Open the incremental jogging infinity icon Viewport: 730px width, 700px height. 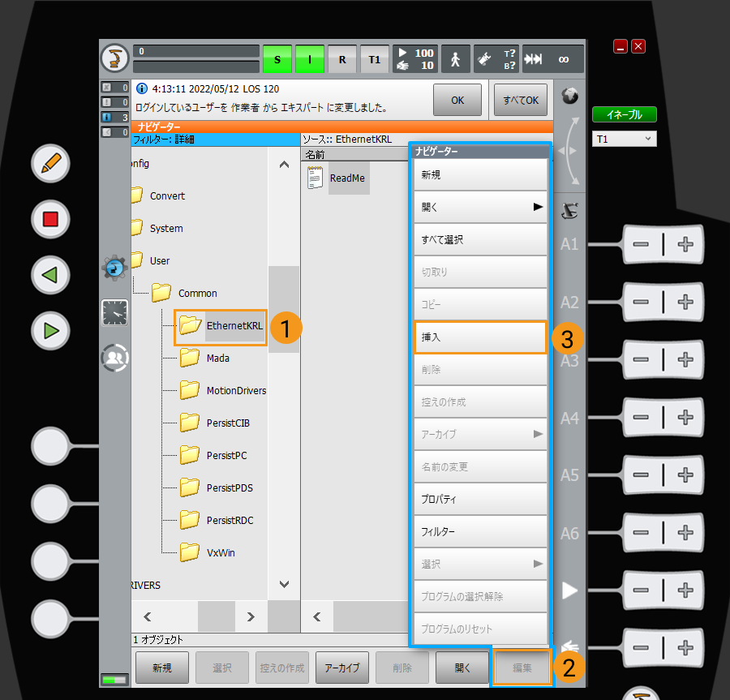552,59
